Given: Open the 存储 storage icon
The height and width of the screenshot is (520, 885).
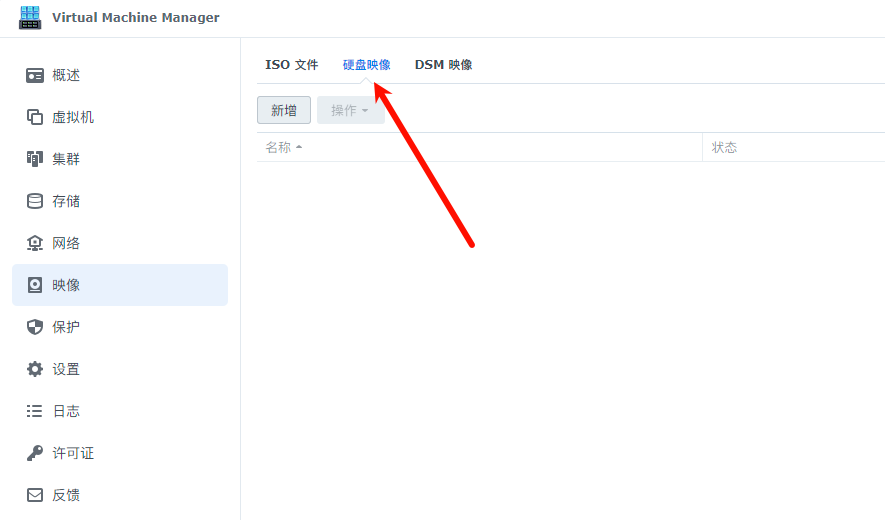Looking at the screenshot, I should 35,201.
